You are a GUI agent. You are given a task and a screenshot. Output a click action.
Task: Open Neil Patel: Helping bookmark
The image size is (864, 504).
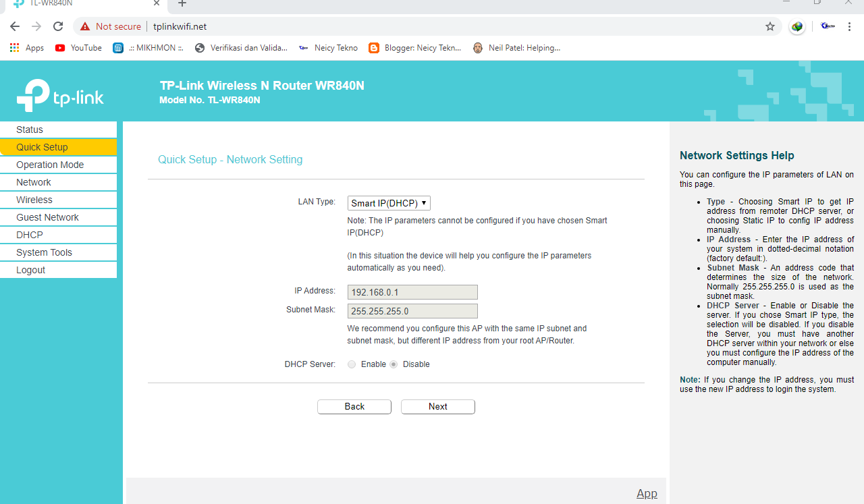516,48
